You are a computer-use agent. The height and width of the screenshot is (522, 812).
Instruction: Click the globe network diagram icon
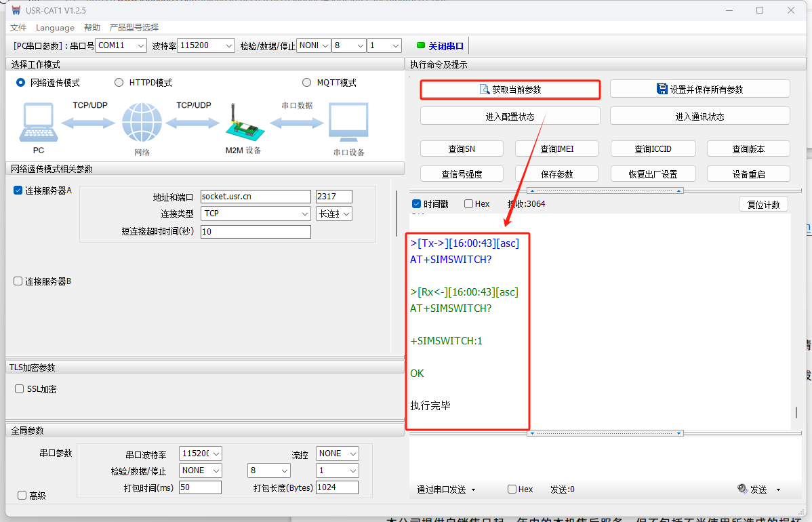point(142,123)
